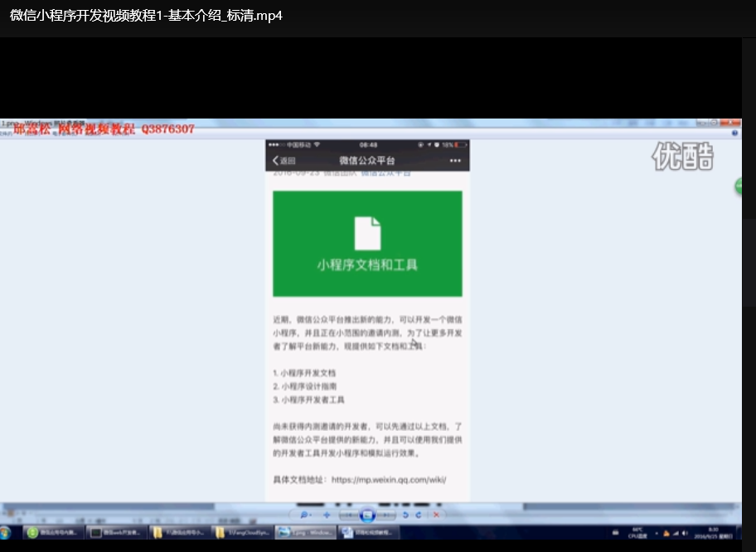
Task: Select the text '3. 小程序开发者工具'
Action: (308, 399)
